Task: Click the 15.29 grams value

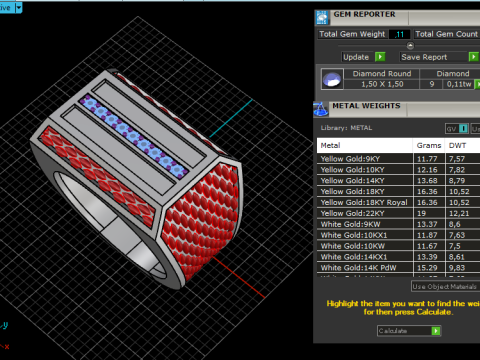Action: pos(427,268)
